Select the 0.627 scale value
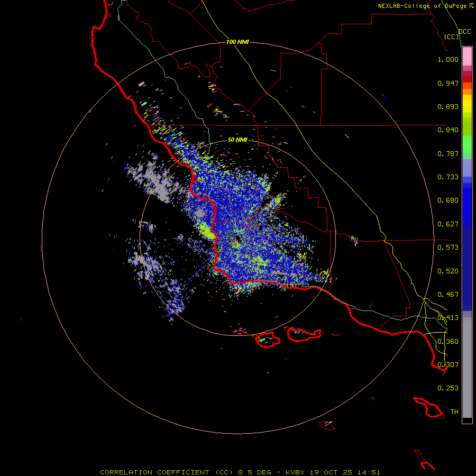The width and height of the screenshot is (476, 476). coord(448,224)
